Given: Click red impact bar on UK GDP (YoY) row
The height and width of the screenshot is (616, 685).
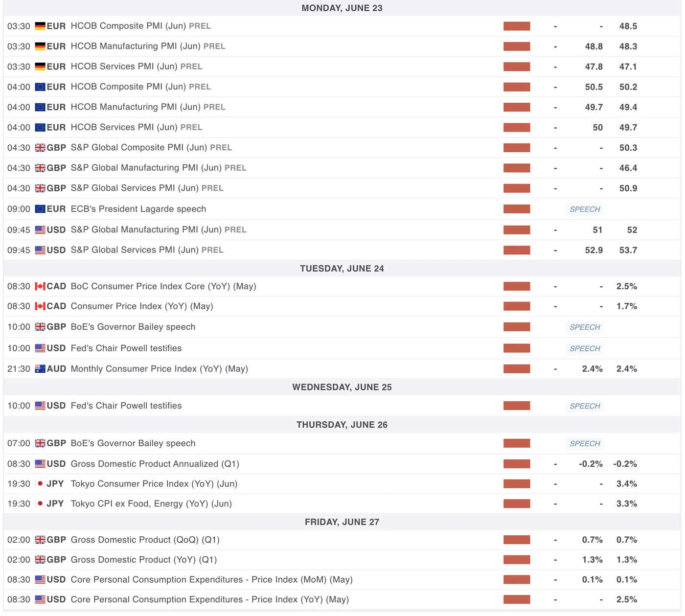Looking at the screenshot, I should pos(517,560).
